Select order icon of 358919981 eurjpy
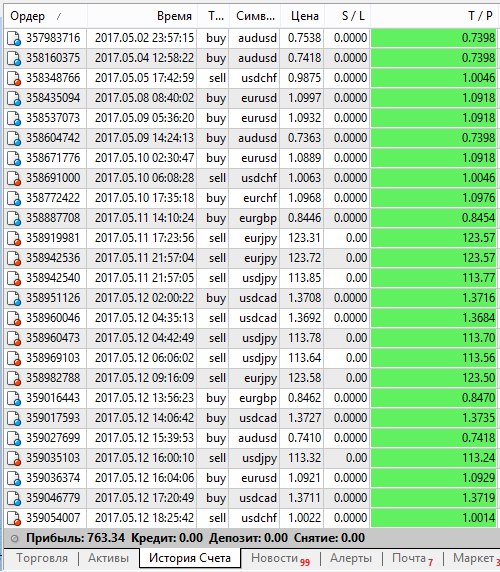 (14, 239)
